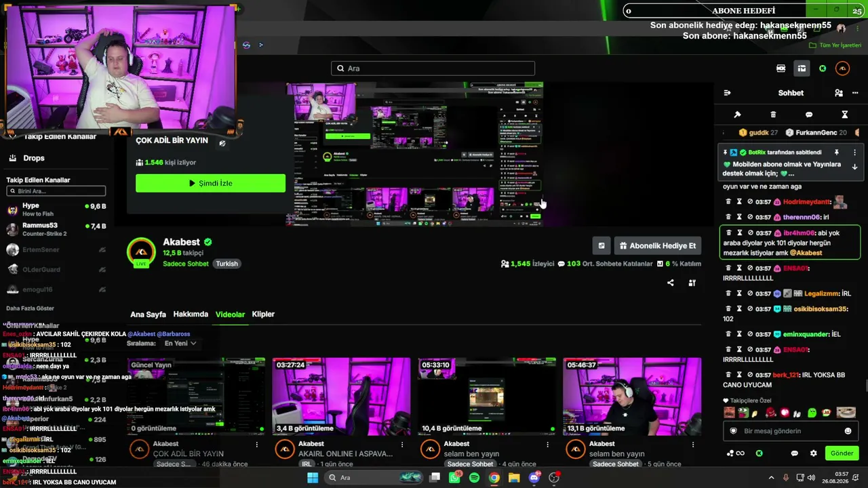Expand Daha Fazla Göster in sidebar
This screenshot has width=868, height=488.
pos(30,308)
